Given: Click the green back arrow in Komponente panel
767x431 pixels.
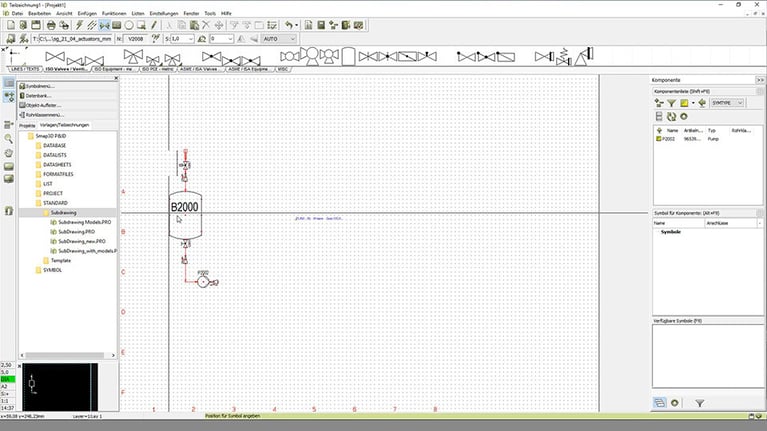Looking at the screenshot, I should pyautogui.click(x=702, y=103).
